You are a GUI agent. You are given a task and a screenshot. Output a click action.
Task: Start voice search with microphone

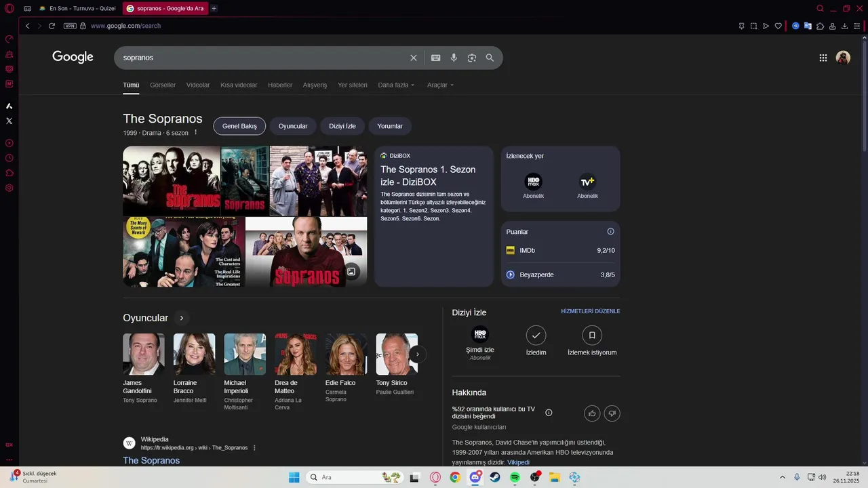pos(454,58)
